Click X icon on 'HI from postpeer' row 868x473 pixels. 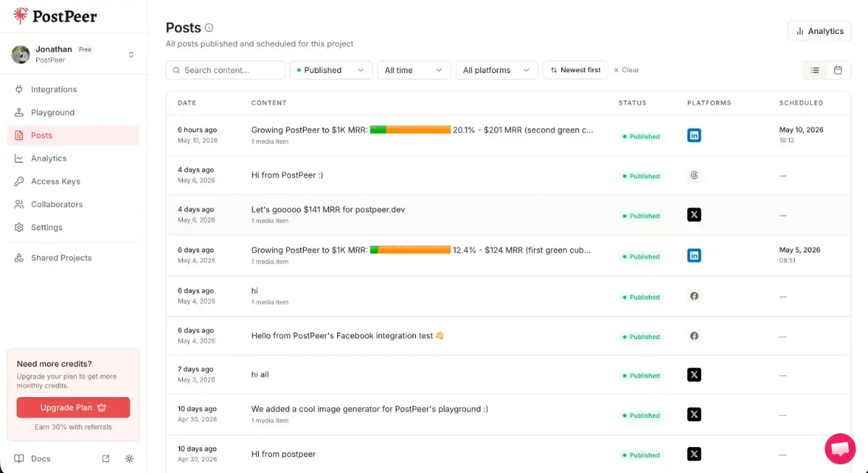(x=694, y=454)
